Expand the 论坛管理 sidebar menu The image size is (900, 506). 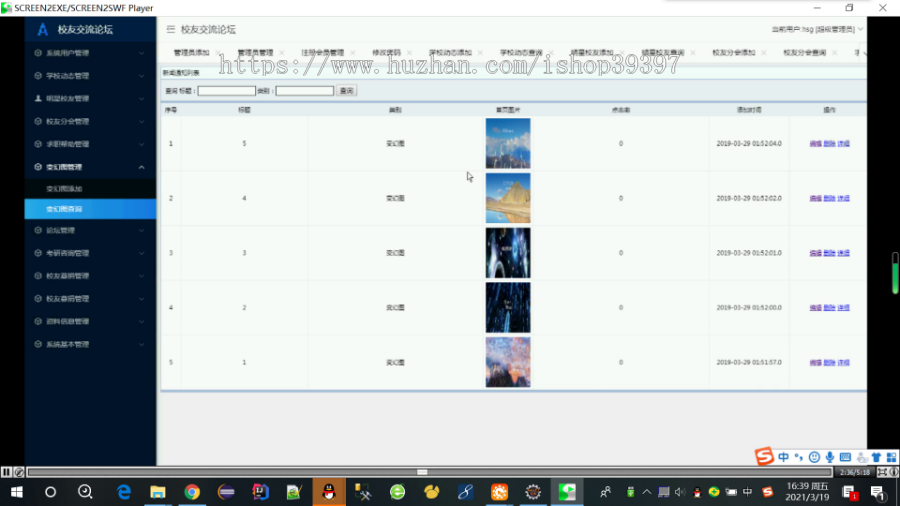pyautogui.click(x=90, y=230)
